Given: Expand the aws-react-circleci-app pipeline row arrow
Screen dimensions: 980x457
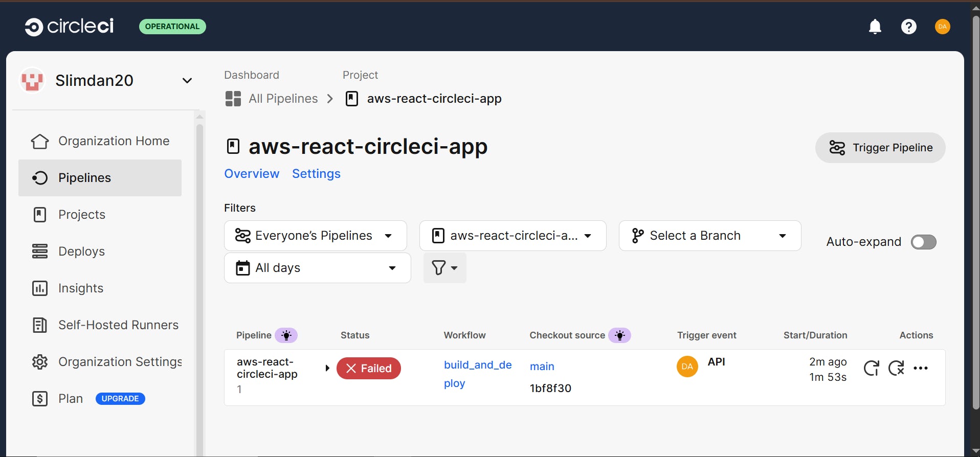Looking at the screenshot, I should click(327, 368).
